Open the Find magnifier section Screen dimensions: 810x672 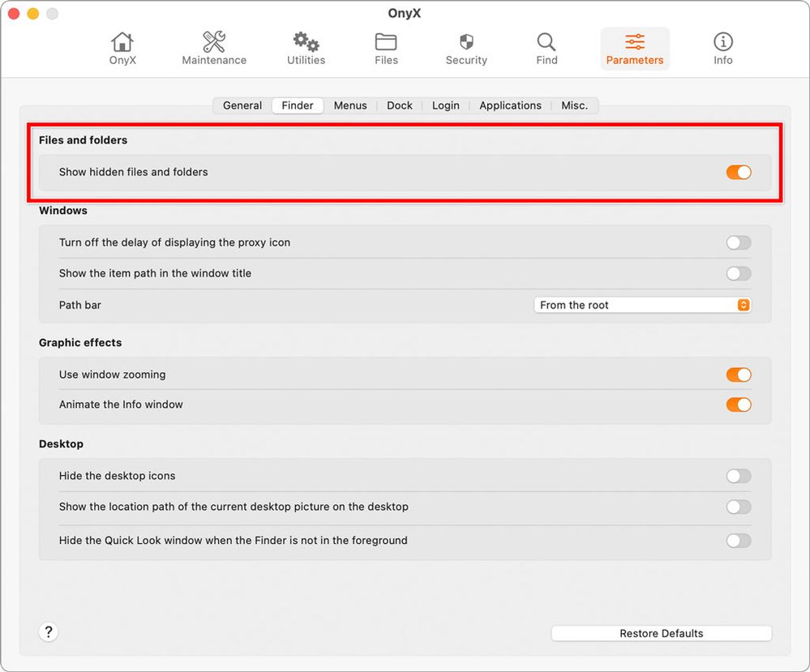[x=546, y=49]
